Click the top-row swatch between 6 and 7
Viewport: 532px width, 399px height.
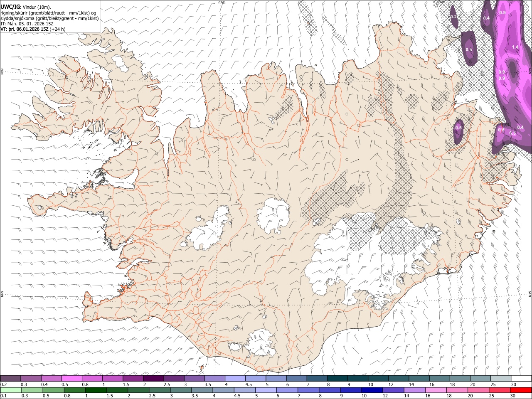pos(296,379)
